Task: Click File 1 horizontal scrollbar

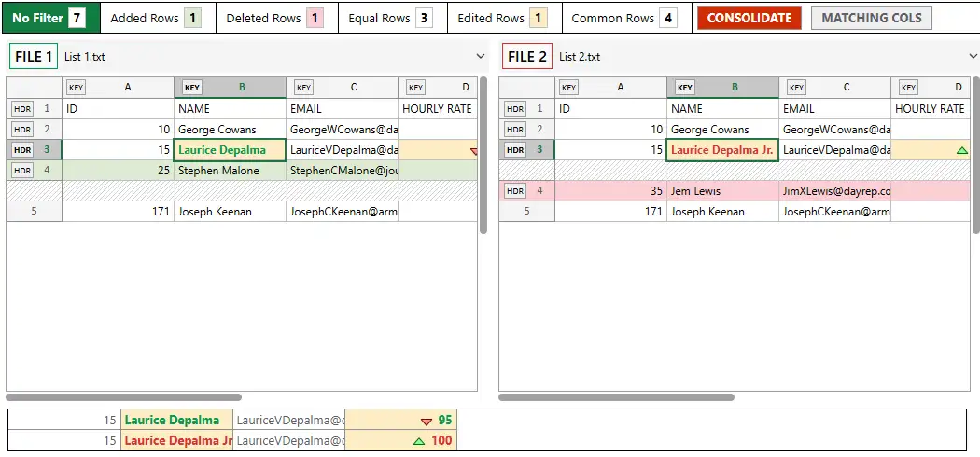Action: [x=124, y=397]
